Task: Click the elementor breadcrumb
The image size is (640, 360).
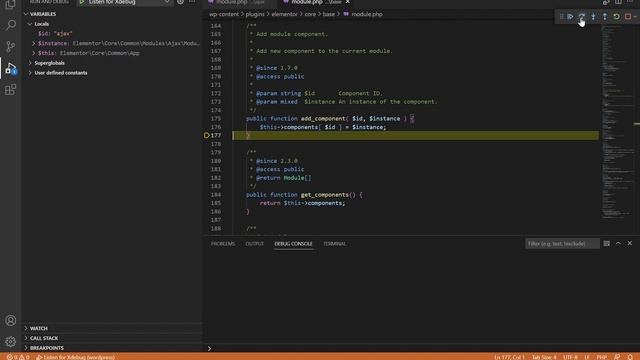Action: point(284,14)
